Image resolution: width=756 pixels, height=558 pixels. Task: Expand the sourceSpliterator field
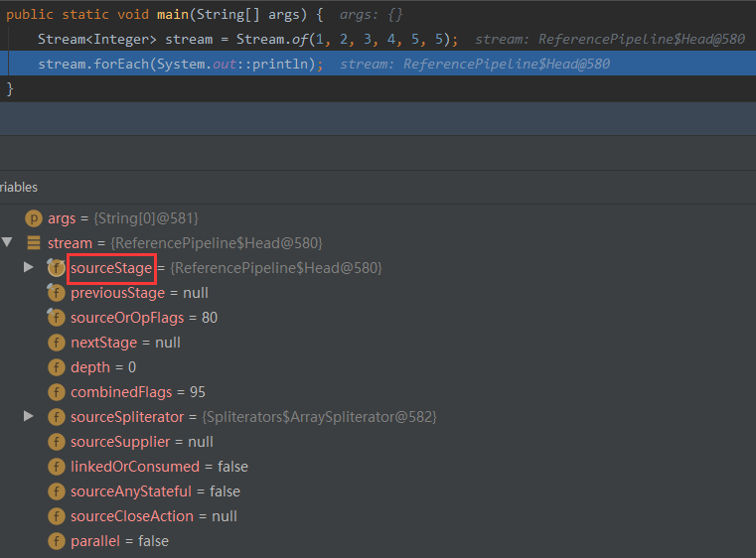29,416
